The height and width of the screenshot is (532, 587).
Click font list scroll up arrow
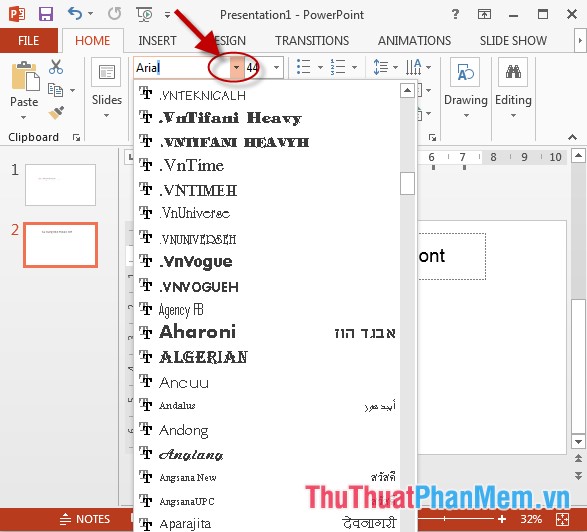click(x=407, y=90)
